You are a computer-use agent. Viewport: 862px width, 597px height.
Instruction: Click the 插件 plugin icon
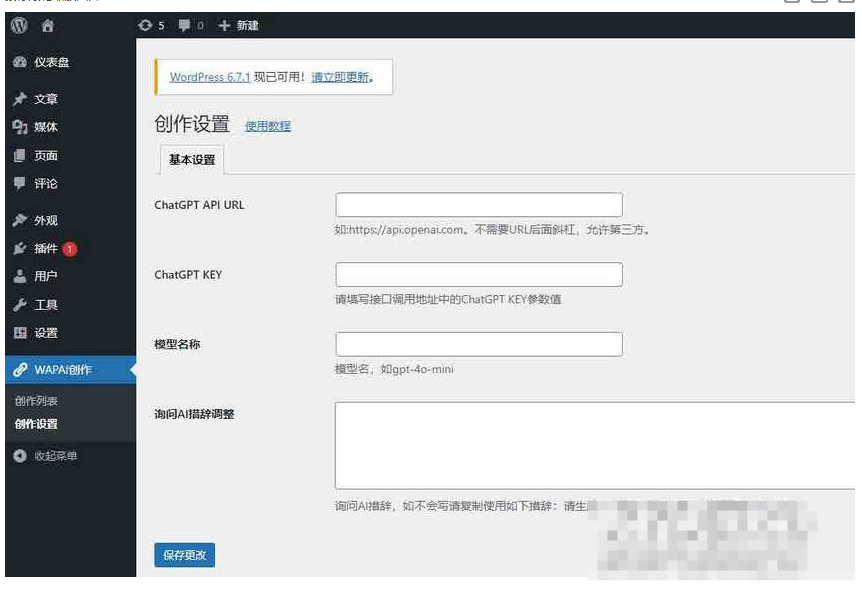(20, 248)
